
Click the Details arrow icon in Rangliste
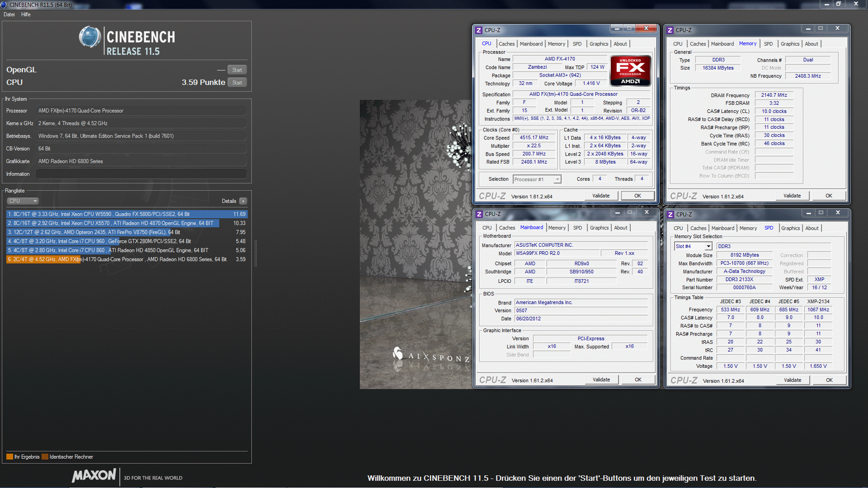click(243, 201)
